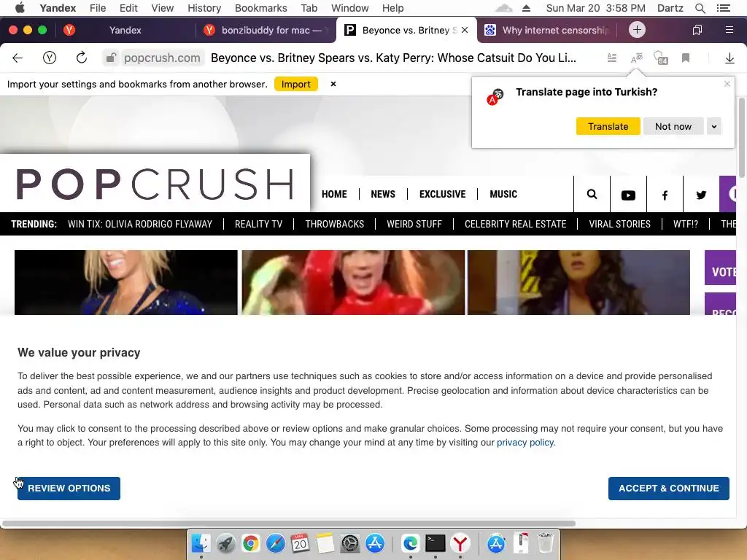Open the Yandex browser hamburger menu
This screenshot has height=560, width=747.
729,30
